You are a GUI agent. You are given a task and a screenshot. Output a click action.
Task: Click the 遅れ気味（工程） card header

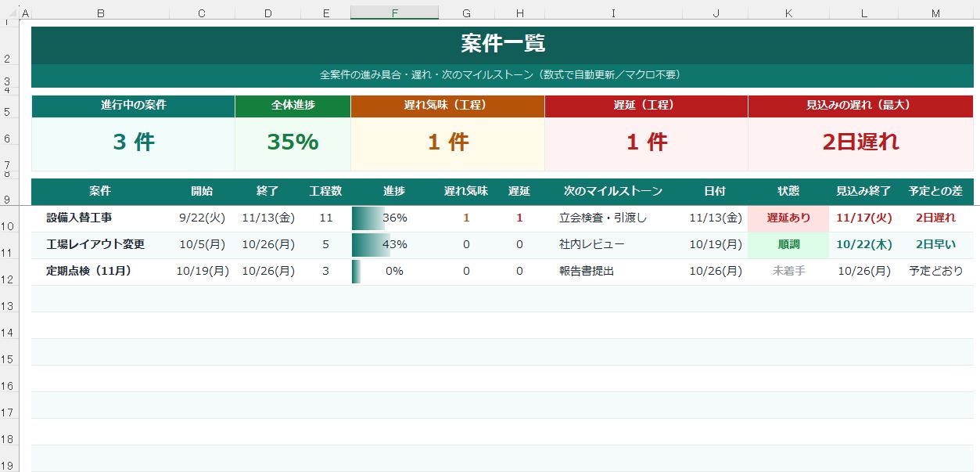click(447, 106)
